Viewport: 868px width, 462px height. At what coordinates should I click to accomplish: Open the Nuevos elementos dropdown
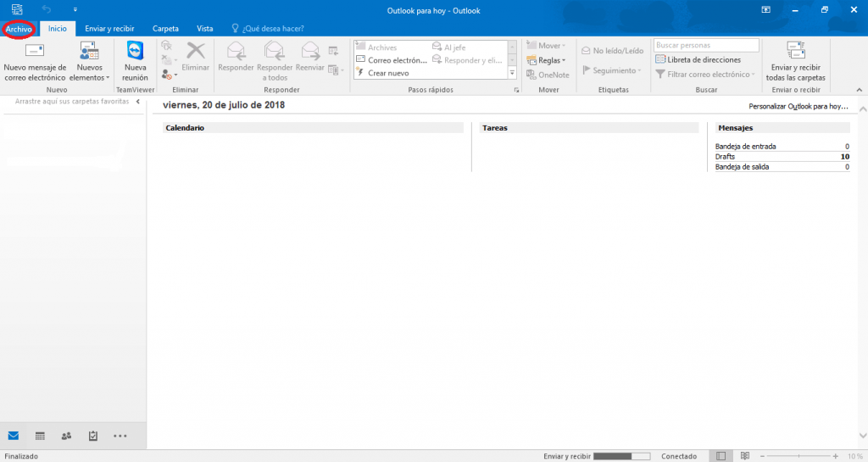click(89, 62)
